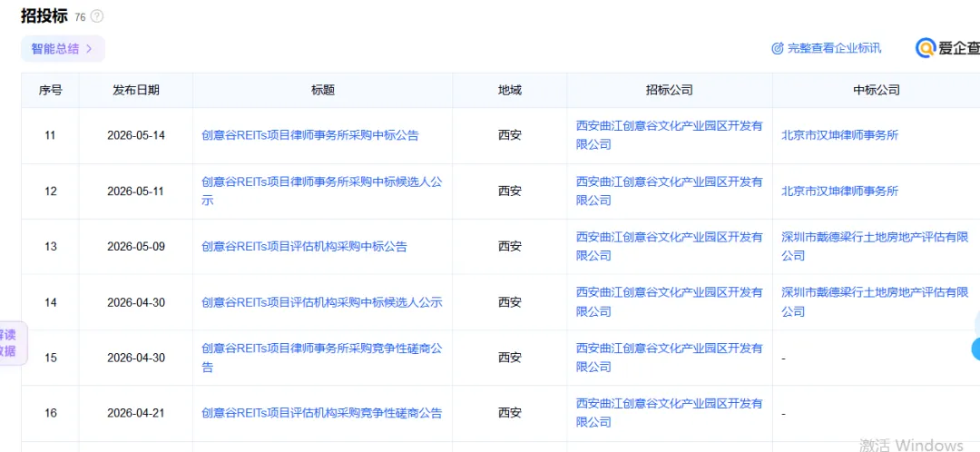Image resolution: width=980 pixels, height=452 pixels.
Task: Expand the 智能总结 chevron arrow
Action: pyautogui.click(x=89, y=49)
